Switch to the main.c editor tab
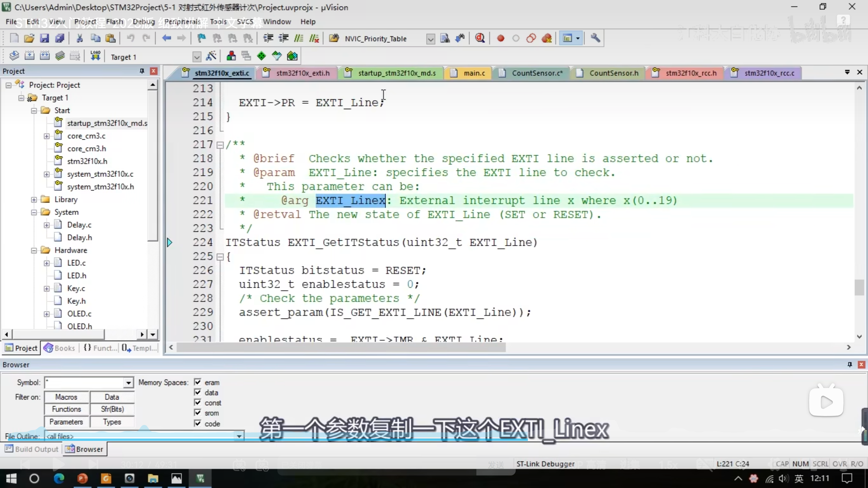The height and width of the screenshot is (488, 868). pyautogui.click(x=474, y=73)
